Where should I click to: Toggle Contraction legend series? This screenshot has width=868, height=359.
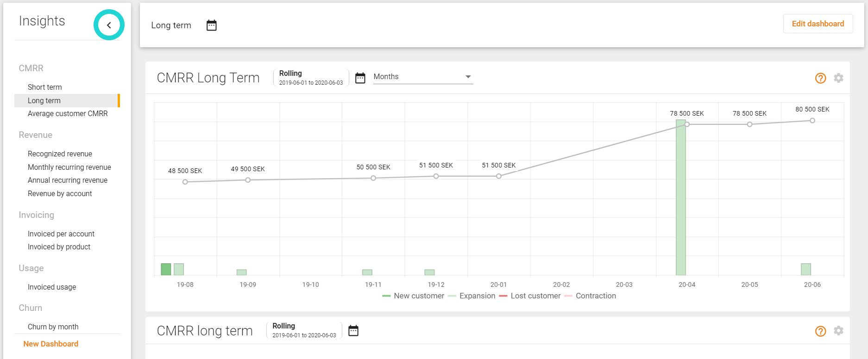[590, 296]
